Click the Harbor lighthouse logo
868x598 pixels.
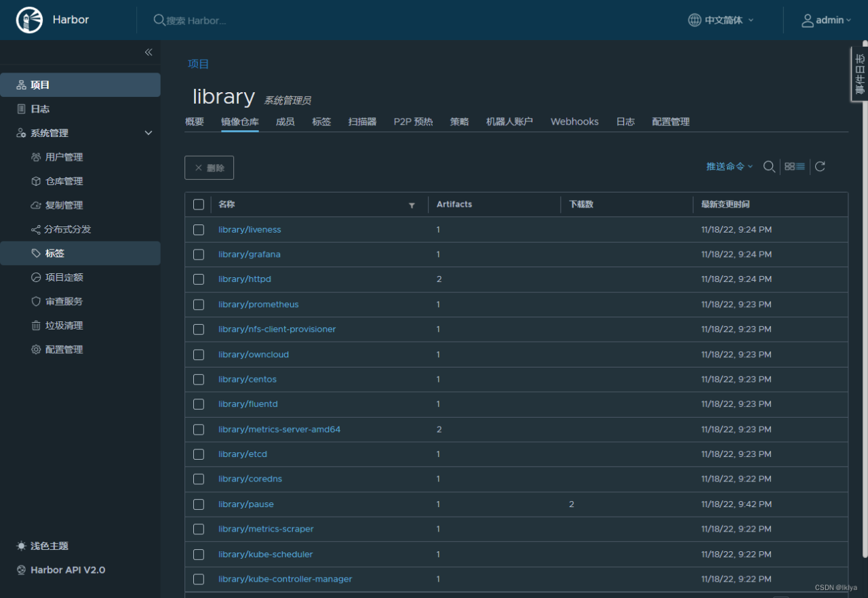29,20
